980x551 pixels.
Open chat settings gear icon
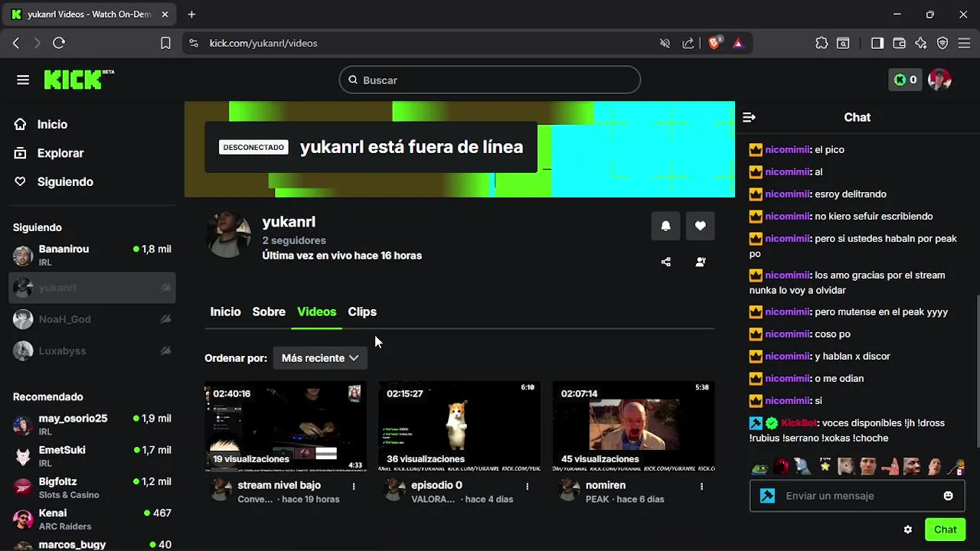[908, 530]
